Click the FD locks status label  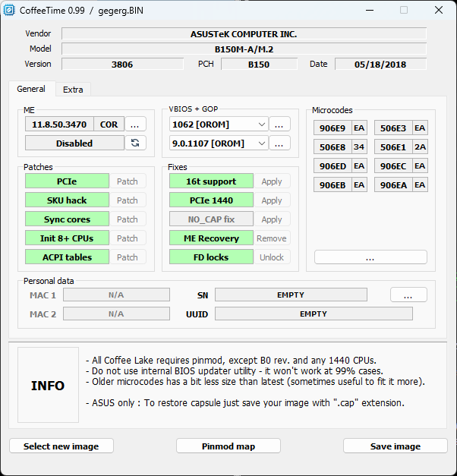point(211,257)
